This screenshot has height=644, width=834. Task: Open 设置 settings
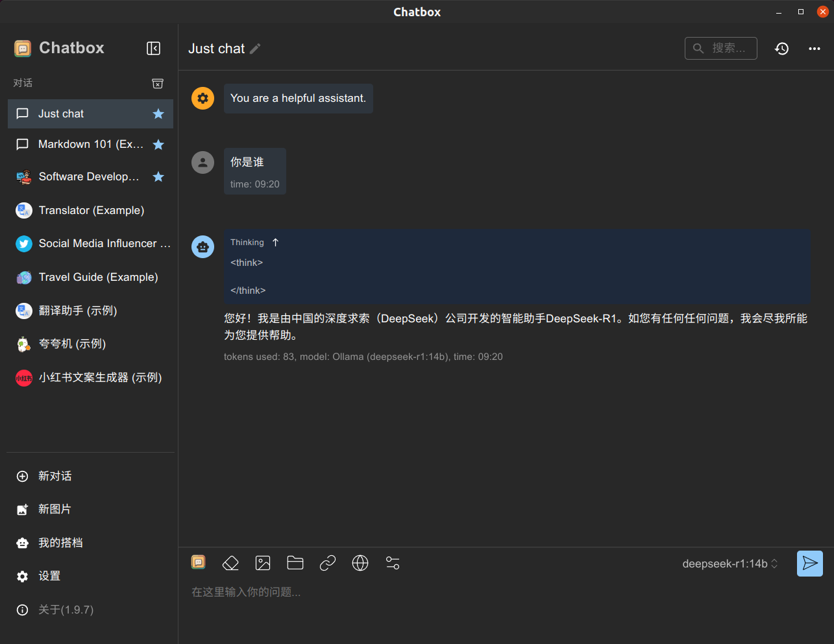(90, 576)
